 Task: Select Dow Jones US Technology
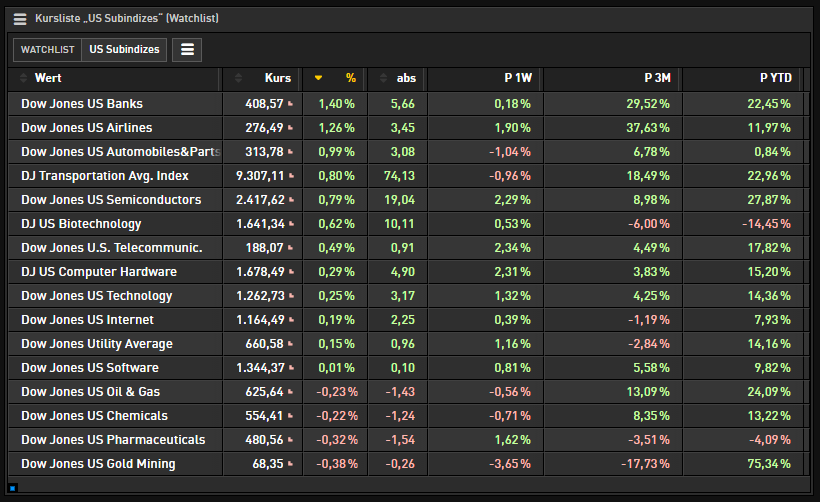pyautogui.click(x=96, y=296)
